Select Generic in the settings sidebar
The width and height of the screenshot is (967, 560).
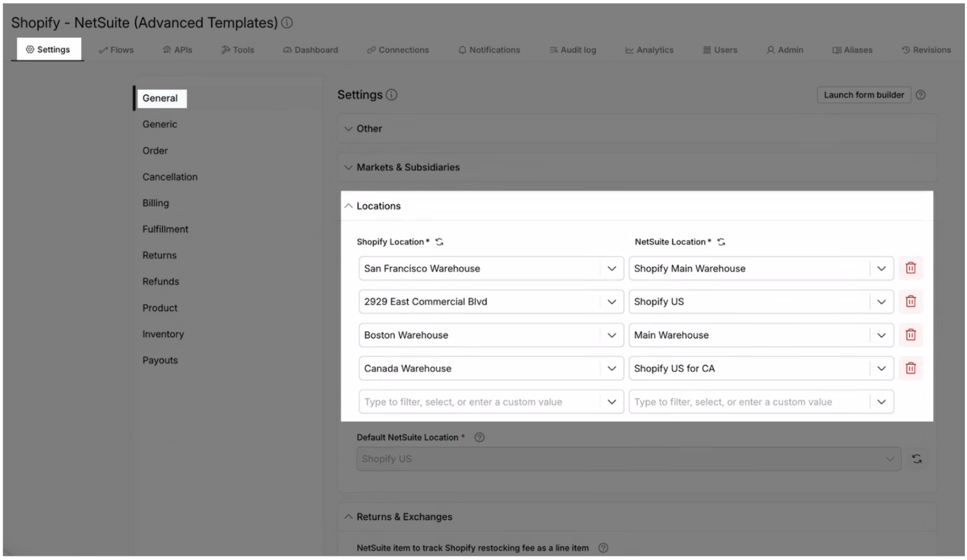point(160,125)
